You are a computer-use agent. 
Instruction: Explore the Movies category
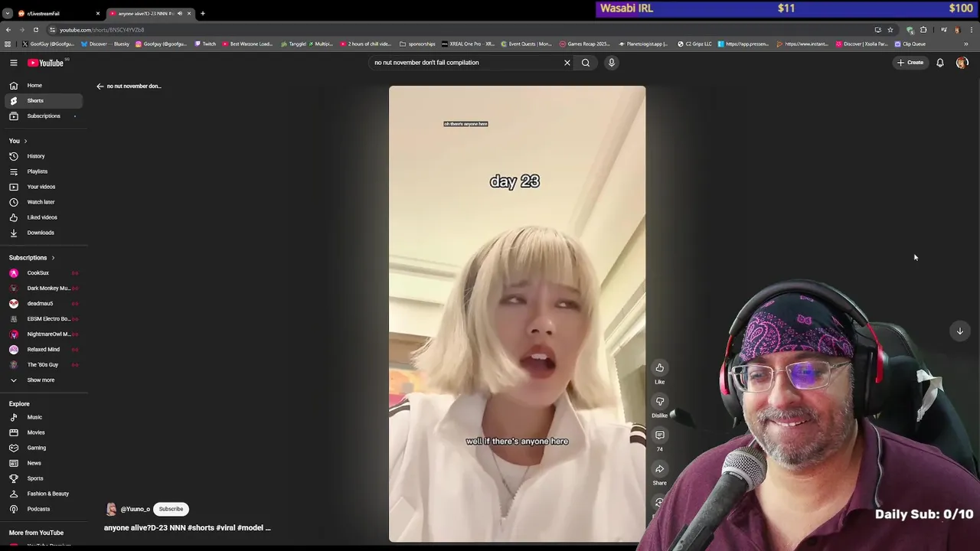[x=44, y=432]
